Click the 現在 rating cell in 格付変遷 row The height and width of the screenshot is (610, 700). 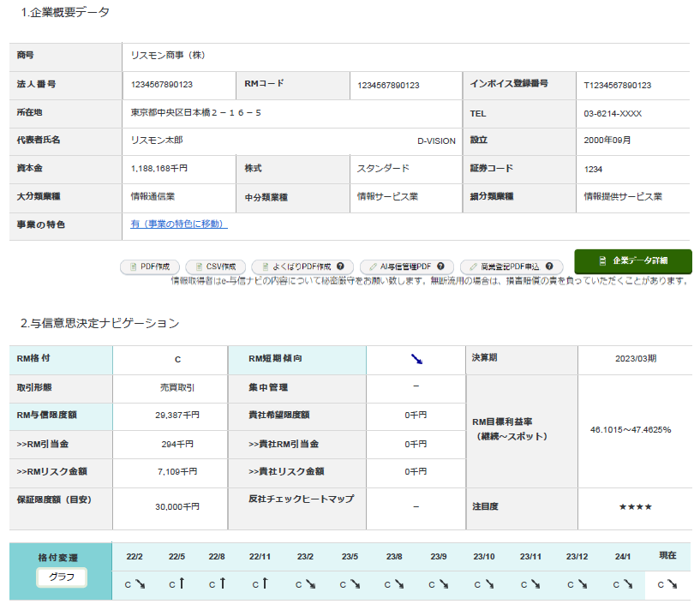click(x=667, y=583)
